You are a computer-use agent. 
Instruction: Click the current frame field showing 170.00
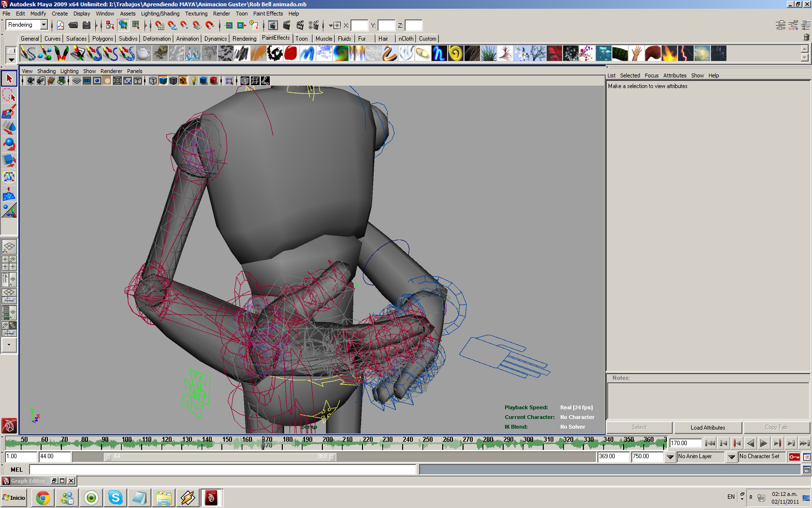(x=685, y=443)
